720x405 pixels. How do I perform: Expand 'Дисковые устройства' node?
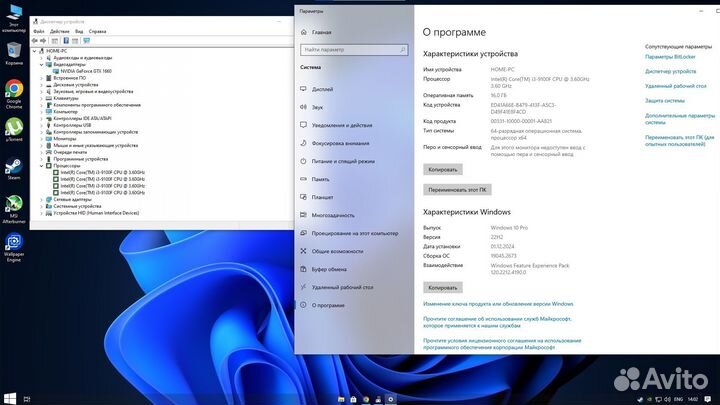pyautogui.click(x=41, y=85)
